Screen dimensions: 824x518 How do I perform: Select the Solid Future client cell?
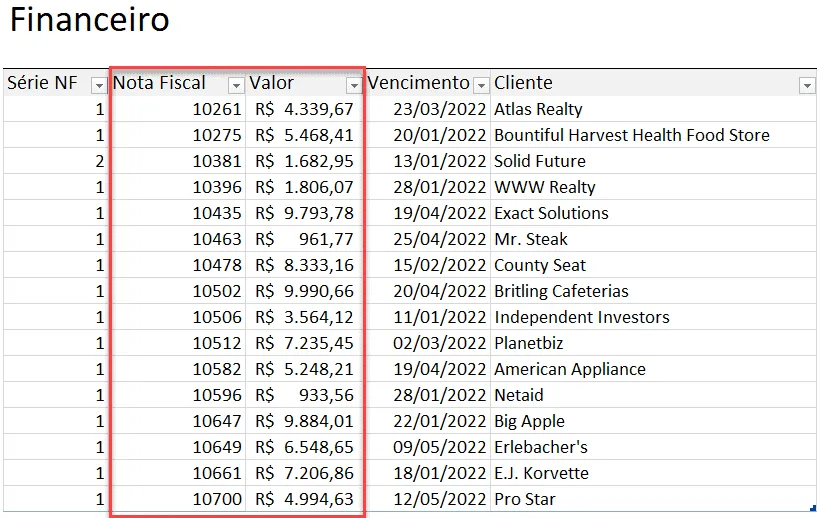(x=653, y=161)
